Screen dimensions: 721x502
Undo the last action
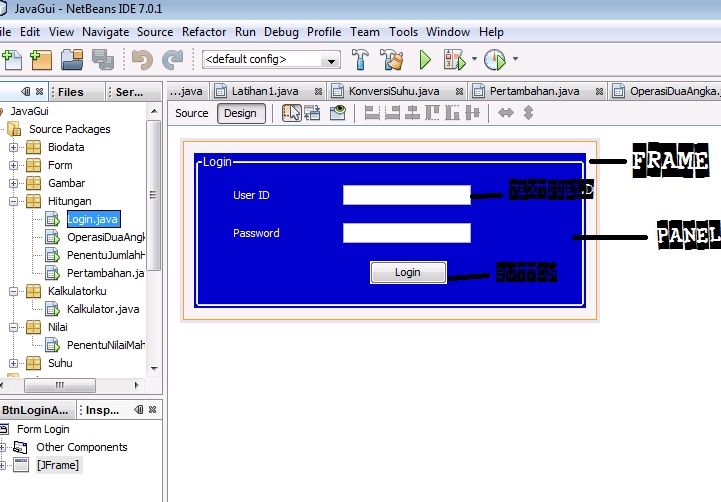coord(142,60)
